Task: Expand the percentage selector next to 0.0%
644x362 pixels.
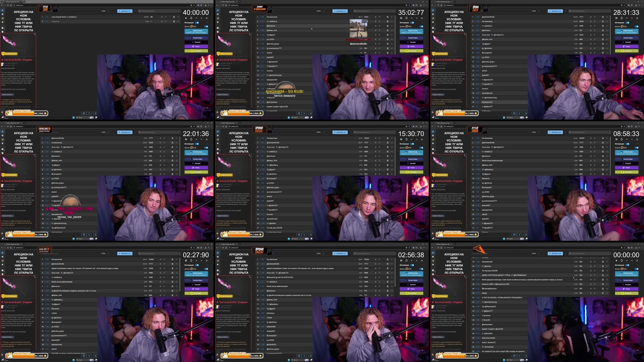Action: pyautogui.click(x=108, y=11)
